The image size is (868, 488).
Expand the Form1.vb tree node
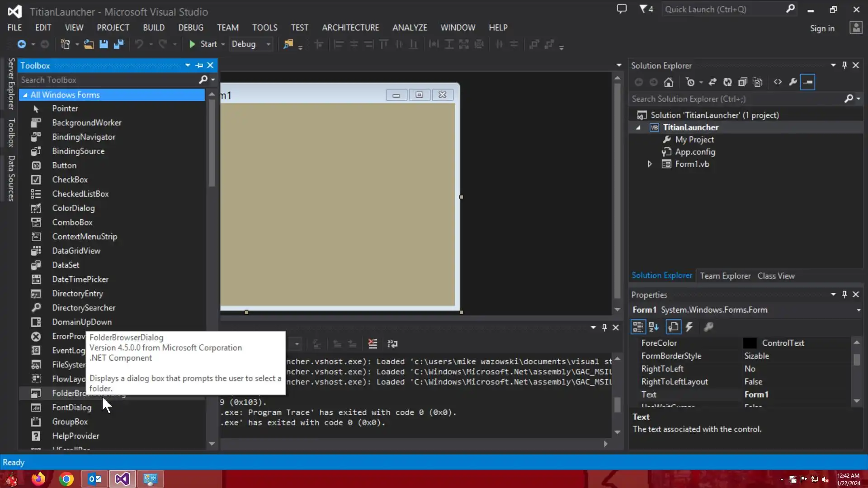pyautogui.click(x=650, y=164)
